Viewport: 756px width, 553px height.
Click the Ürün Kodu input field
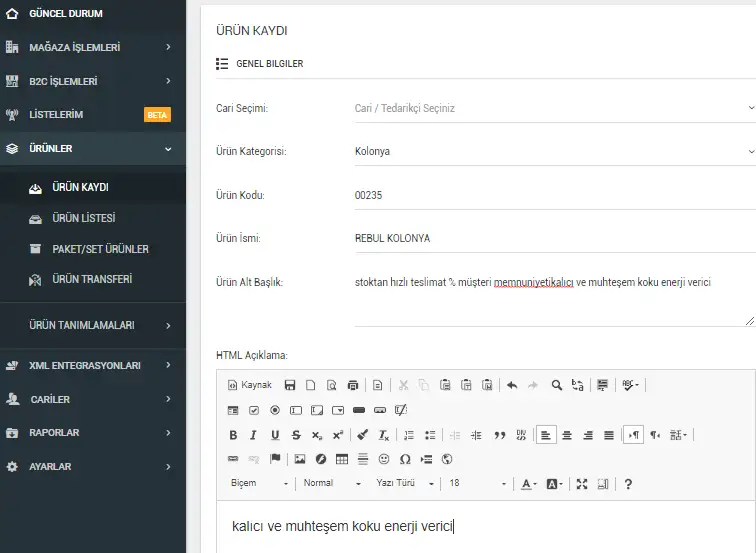pyautogui.click(x=555, y=195)
